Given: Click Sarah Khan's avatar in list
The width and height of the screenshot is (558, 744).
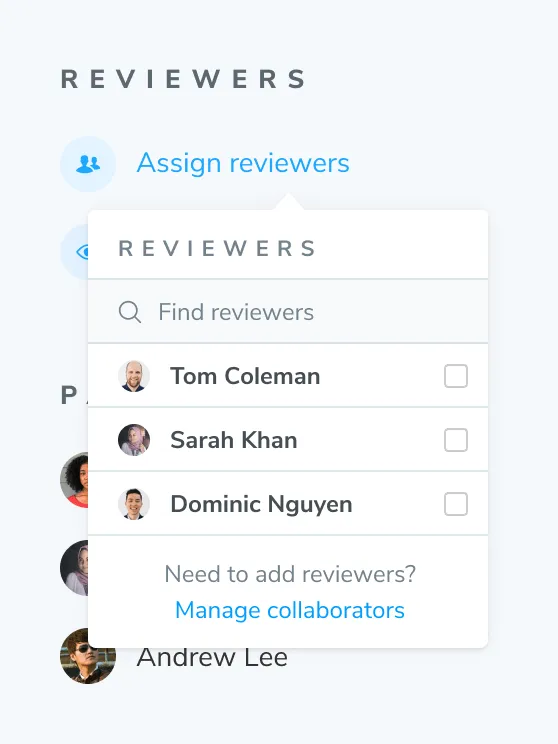Looking at the screenshot, I should coord(134,440).
